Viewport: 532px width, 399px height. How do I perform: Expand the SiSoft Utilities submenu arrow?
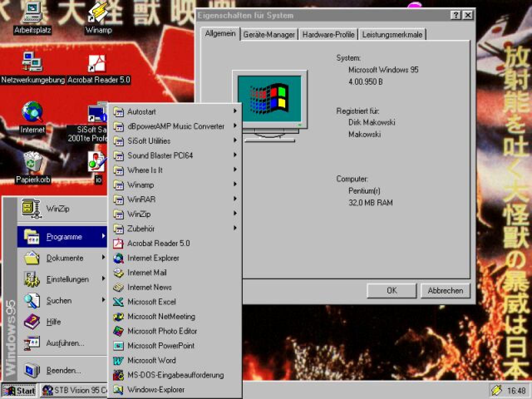(235, 140)
